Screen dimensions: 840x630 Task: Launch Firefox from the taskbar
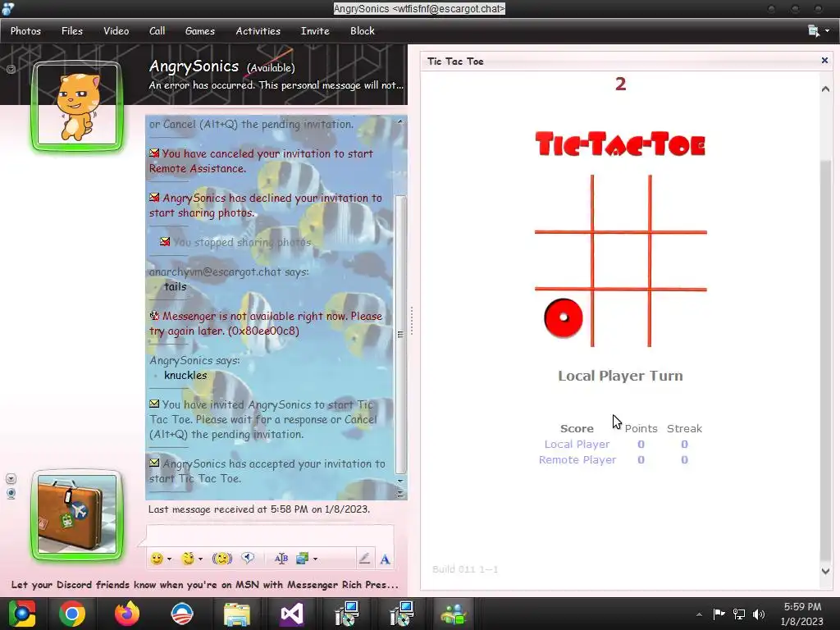(x=127, y=614)
